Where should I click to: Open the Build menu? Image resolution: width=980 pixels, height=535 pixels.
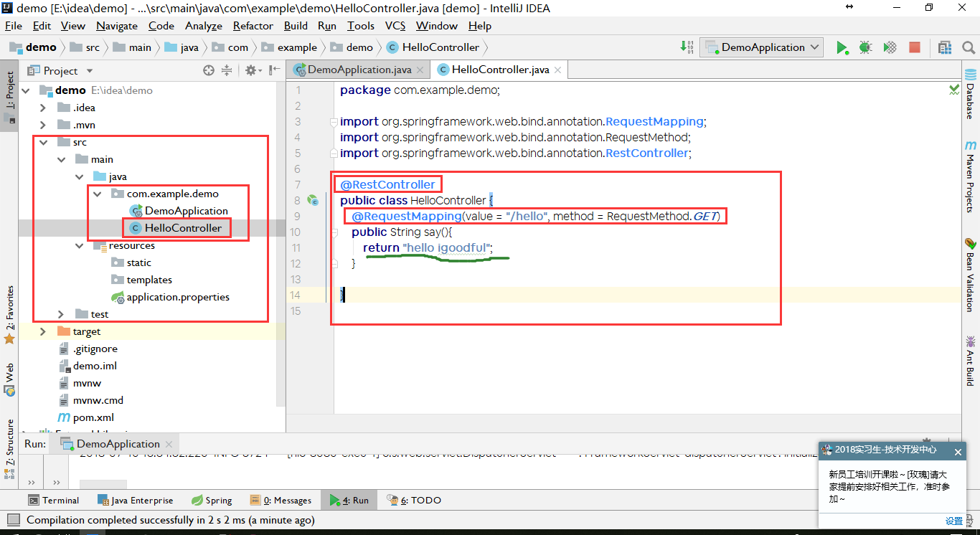296,25
